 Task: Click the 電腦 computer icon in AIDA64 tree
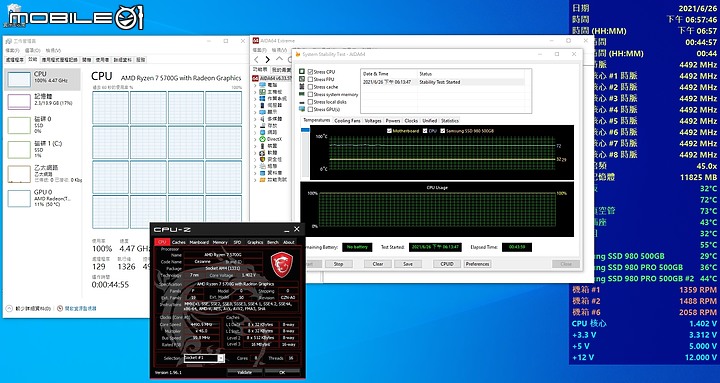pos(262,85)
